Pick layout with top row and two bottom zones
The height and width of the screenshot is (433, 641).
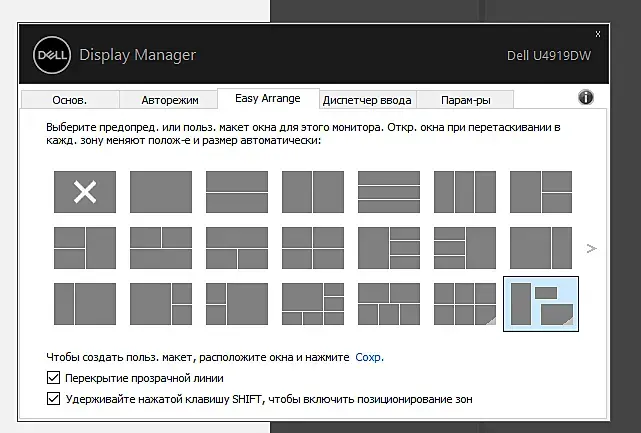pos(237,248)
